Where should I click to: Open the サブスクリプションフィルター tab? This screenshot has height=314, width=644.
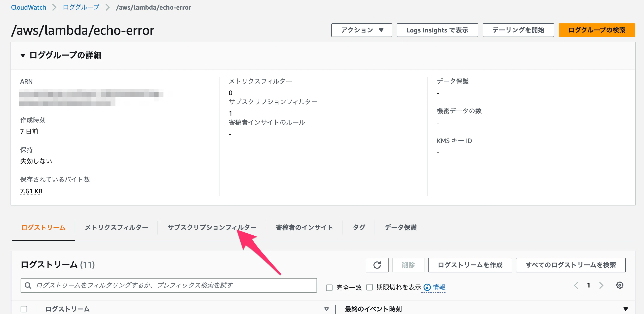coord(212,228)
